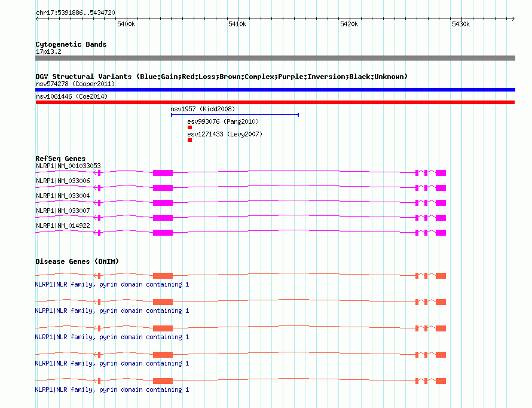Click the NLRP1|NM_001033053 transcript label

[x=68, y=166]
